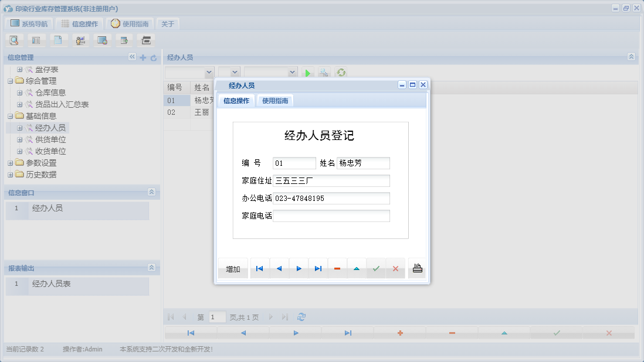
Task: Click the 增加 button in the dialog
Action: pyautogui.click(x=233, y=268)
